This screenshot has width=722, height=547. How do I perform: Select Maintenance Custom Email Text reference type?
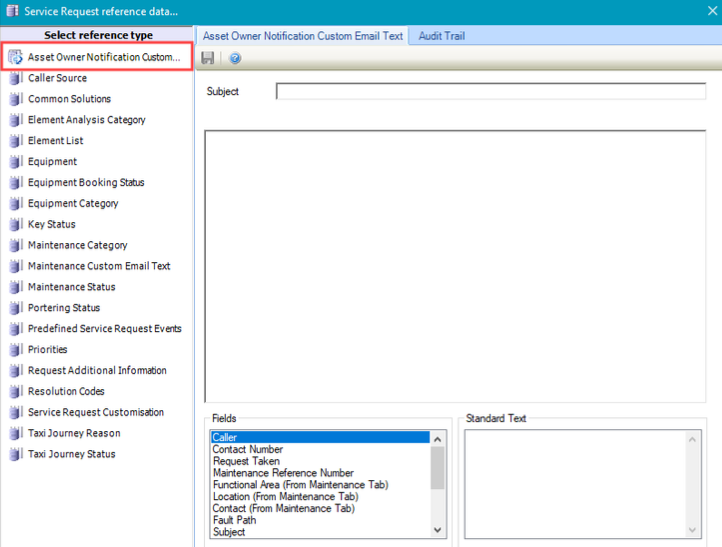[x=99, y=266]
